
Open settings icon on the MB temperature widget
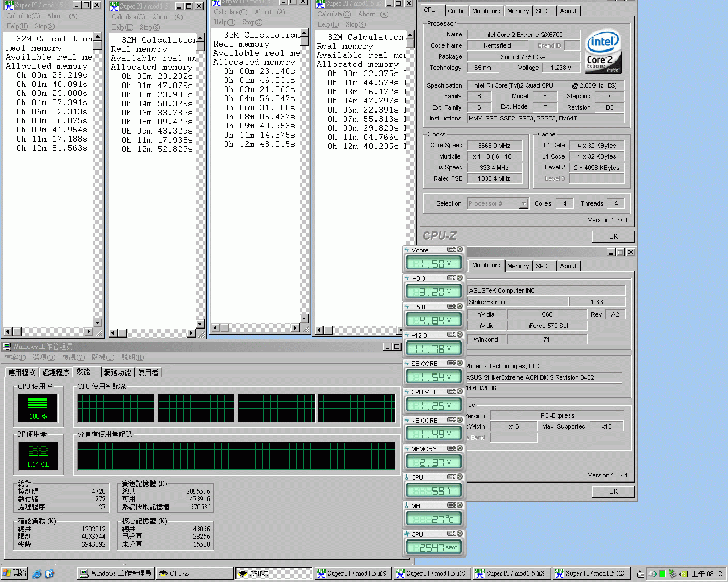pyautogui.click(x=450, y=505)
